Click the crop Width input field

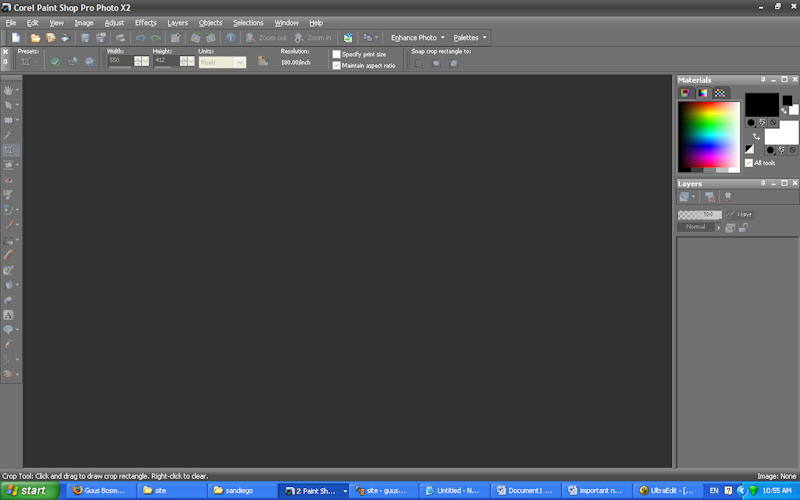coord(120,61)
